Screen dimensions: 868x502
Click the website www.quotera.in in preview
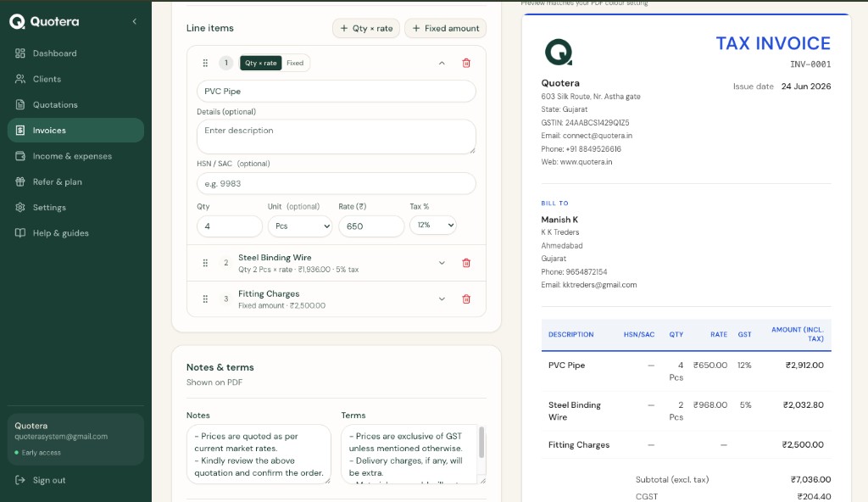click(x=587, y=162)
